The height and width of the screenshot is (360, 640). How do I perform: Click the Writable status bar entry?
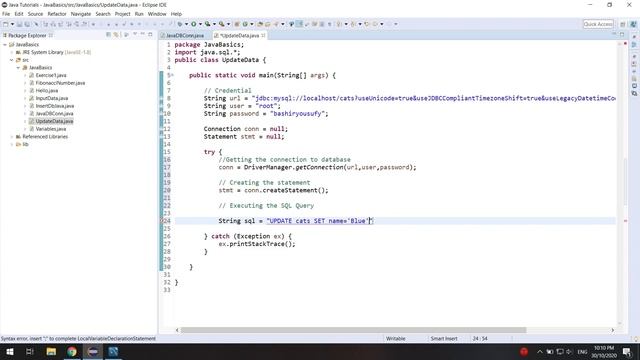396,339
